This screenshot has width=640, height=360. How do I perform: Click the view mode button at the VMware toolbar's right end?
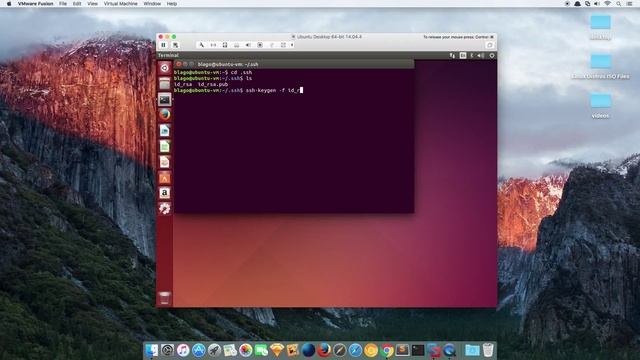tap(489, 45)
